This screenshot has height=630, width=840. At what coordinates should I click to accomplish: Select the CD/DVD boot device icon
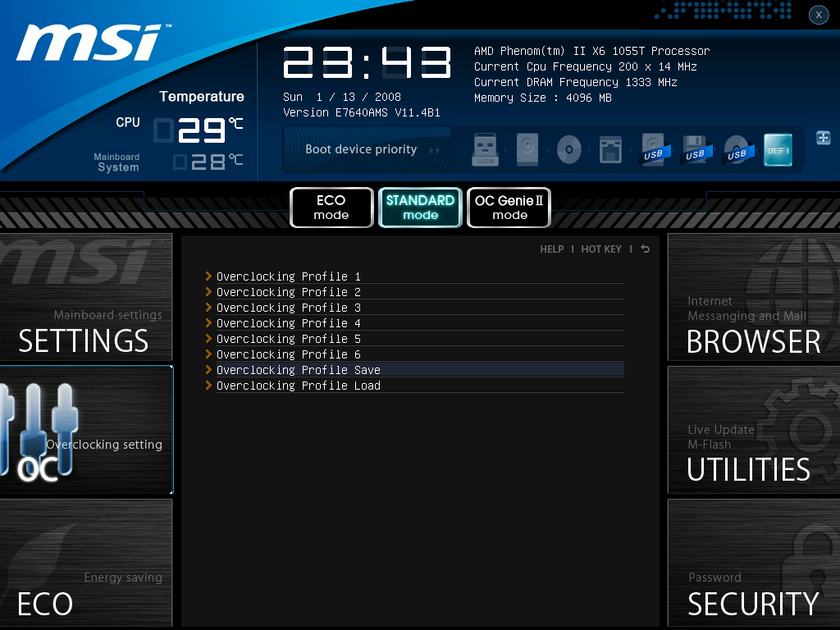pos(569,149)
